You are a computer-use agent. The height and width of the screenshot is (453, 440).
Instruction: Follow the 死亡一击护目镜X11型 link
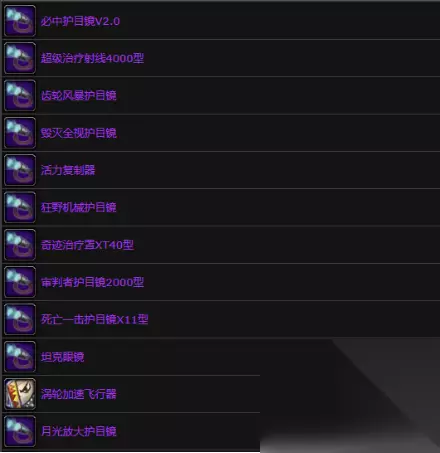pyautogui.click(x=95, y=320)
